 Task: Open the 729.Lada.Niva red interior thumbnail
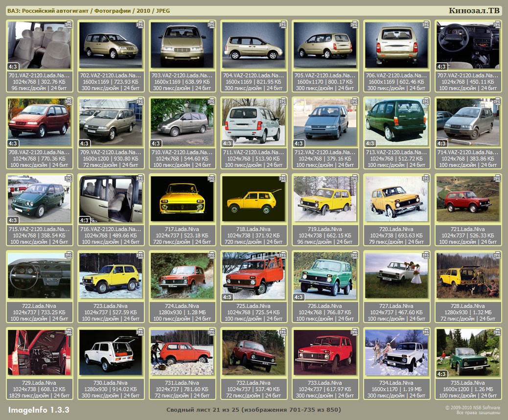coord(39,352)
